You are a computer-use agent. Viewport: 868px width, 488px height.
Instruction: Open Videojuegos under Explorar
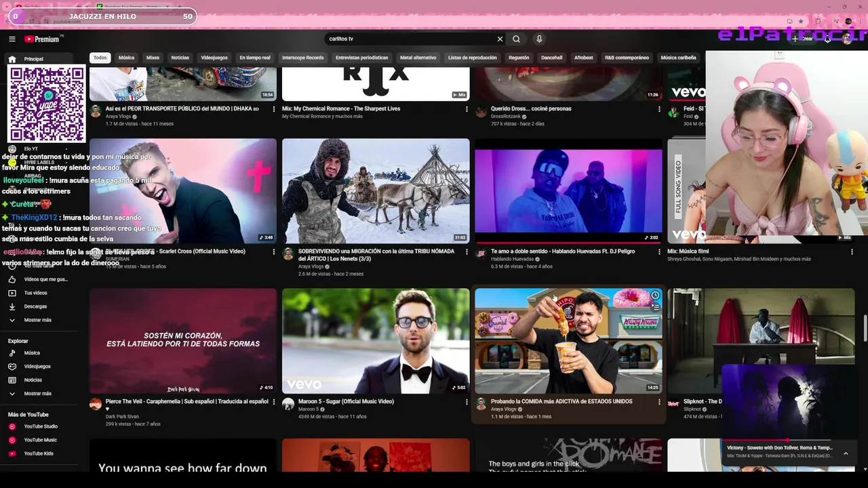38,367
